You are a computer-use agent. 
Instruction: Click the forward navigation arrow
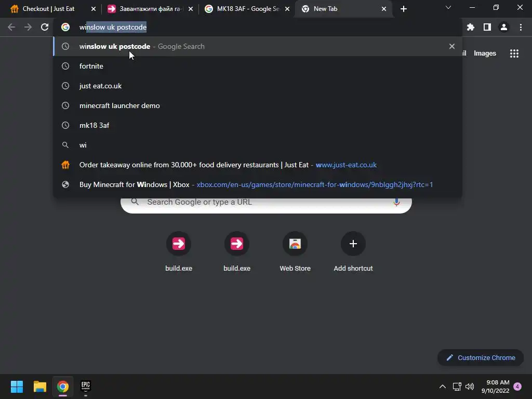click(28, 27)
